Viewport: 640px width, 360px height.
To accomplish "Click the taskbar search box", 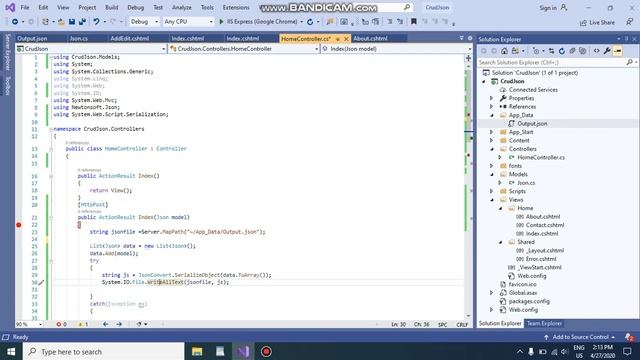I will coord(104,351).
